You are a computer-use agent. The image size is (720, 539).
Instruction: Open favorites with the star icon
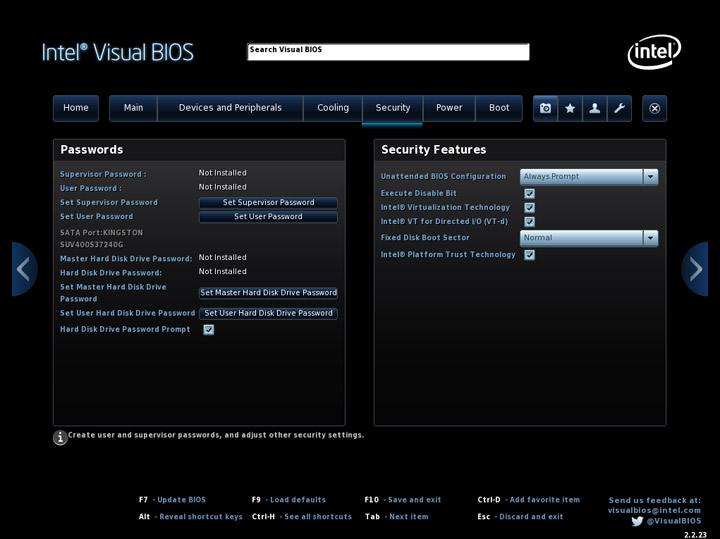(570, 108)
